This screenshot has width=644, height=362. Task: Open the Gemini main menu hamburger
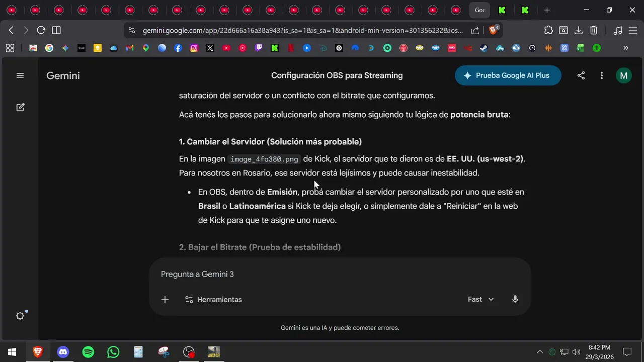[20, 75]
